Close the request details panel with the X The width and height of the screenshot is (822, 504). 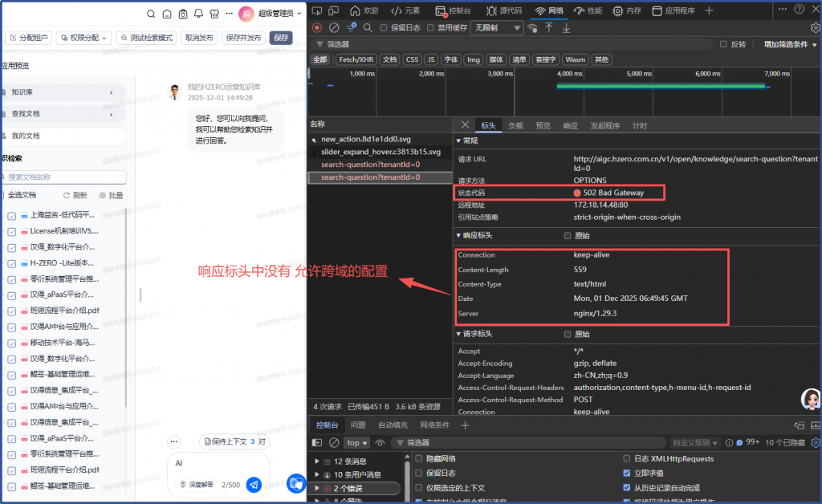[465, 125]
